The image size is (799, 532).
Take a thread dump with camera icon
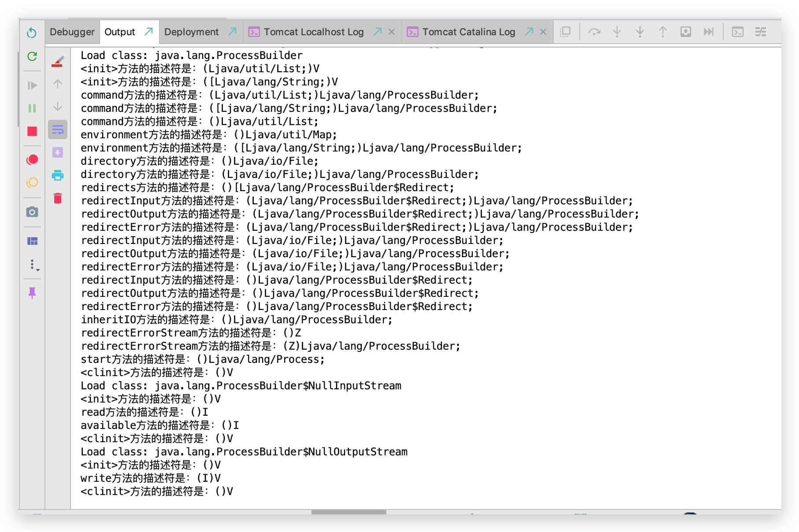point(32,212)
